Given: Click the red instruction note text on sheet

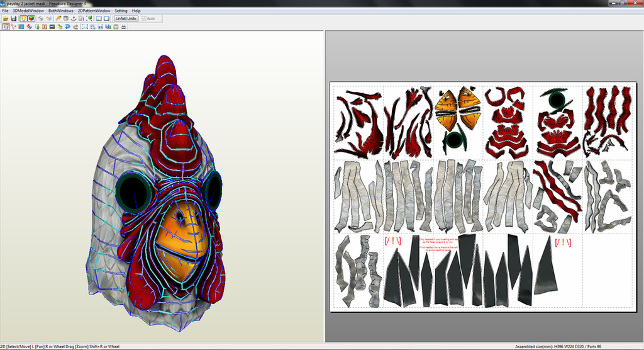Looking at the screenshot, I should coord(438,244).
